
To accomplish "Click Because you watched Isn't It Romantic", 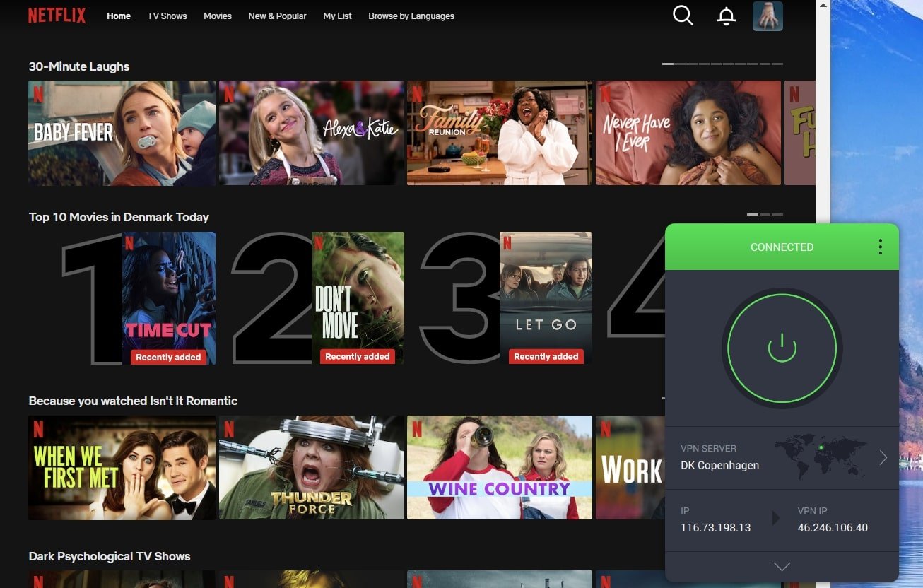I will pyautogui.click(x=133, y=401).
